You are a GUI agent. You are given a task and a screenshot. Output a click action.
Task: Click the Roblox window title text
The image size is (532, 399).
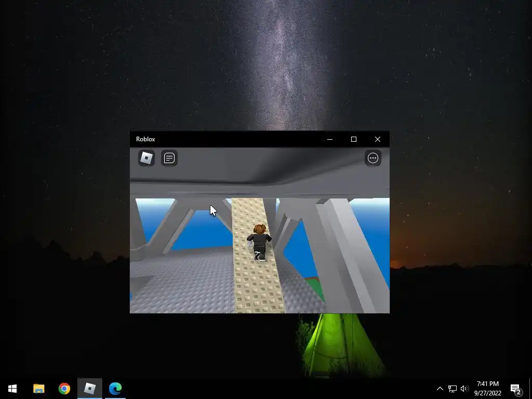tap(145, 139)
